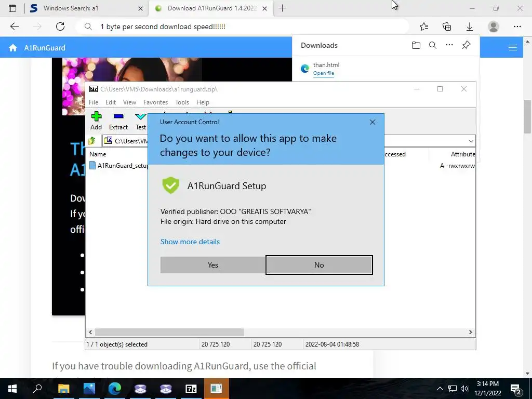Image resolution: width=532 pixels, height=399 pixels.
Task: Search downloads using the magnifier icon
Action: (433, 45)
